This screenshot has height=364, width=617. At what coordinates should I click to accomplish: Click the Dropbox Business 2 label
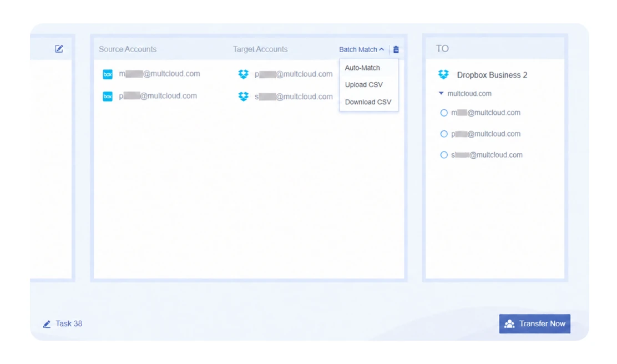point(492,75)
